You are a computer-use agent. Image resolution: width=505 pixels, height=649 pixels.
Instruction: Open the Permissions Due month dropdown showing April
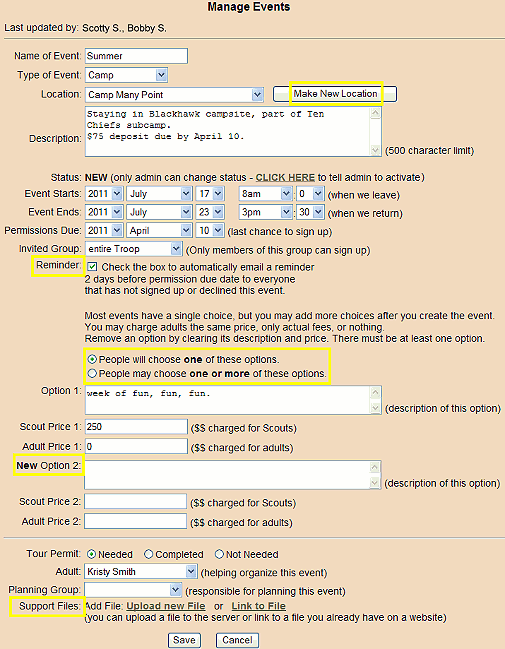tap(159, 231)
